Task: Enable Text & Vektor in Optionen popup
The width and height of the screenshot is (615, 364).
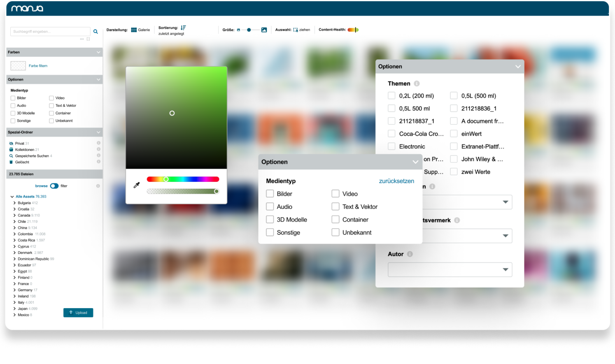Action: pyautogui.click(x=335, y=206)
